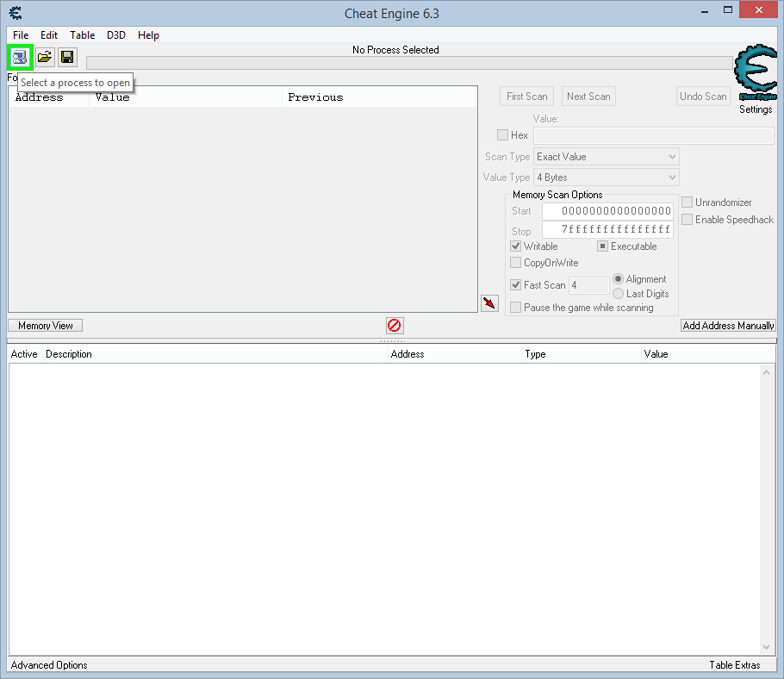Viewport: 784px width, 679px height.
Task: Tick the Enable Speedhack checkbox
Action: click(687, 220)
